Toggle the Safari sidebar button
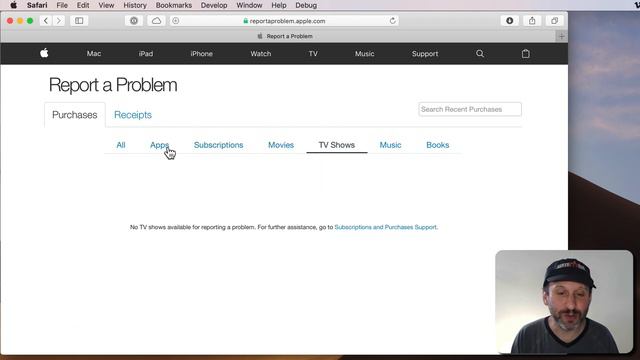 pos(79,21)
